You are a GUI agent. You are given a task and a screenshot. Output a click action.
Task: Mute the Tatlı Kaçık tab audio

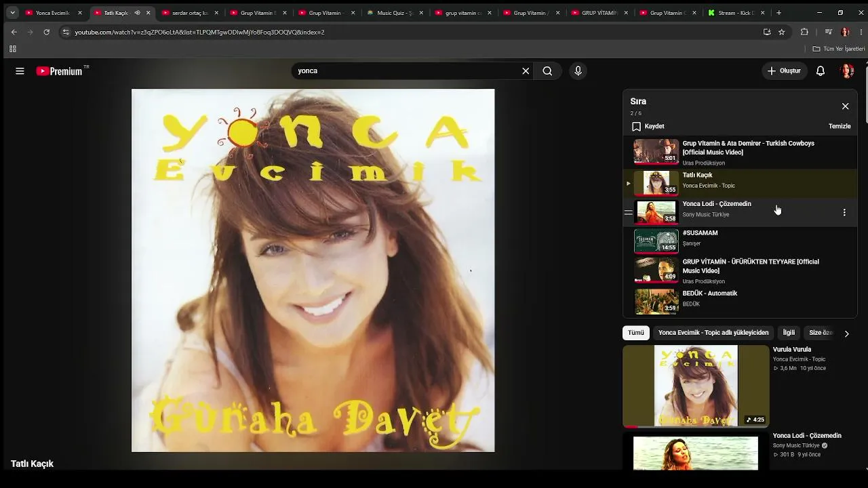[x=138, y=13]
